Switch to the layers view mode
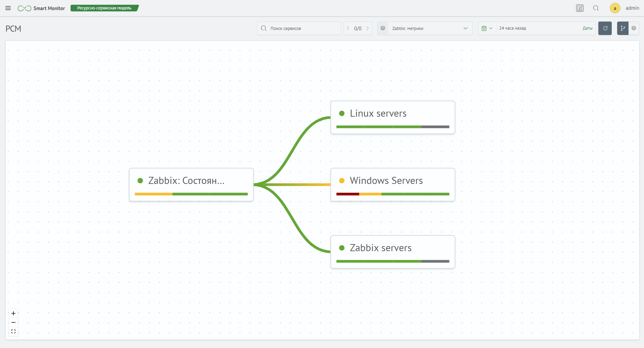Screen dimensions: 644x348 tap(634, 28)
